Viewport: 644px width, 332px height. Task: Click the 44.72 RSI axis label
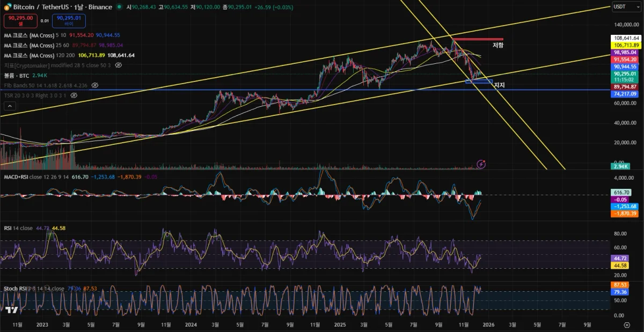coord(620,259)
